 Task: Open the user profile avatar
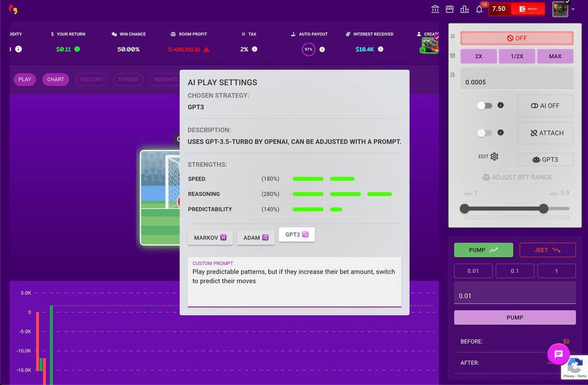click(560, 9)
